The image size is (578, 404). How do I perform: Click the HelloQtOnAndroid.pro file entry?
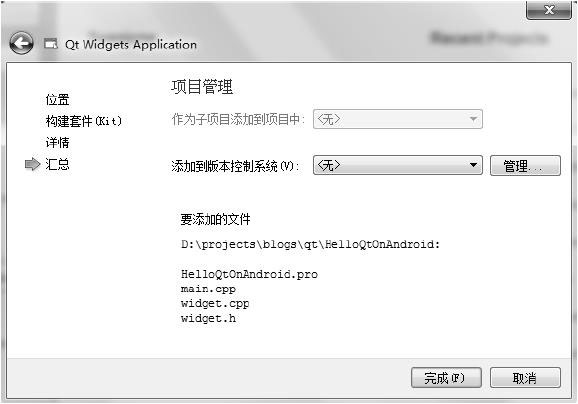249,274
